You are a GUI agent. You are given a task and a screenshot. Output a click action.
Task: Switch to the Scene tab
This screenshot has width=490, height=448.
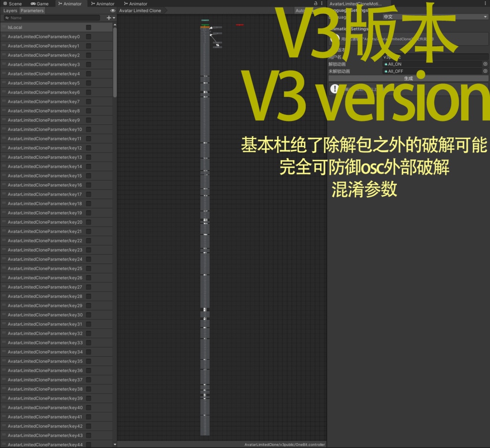tap(12, 4)
